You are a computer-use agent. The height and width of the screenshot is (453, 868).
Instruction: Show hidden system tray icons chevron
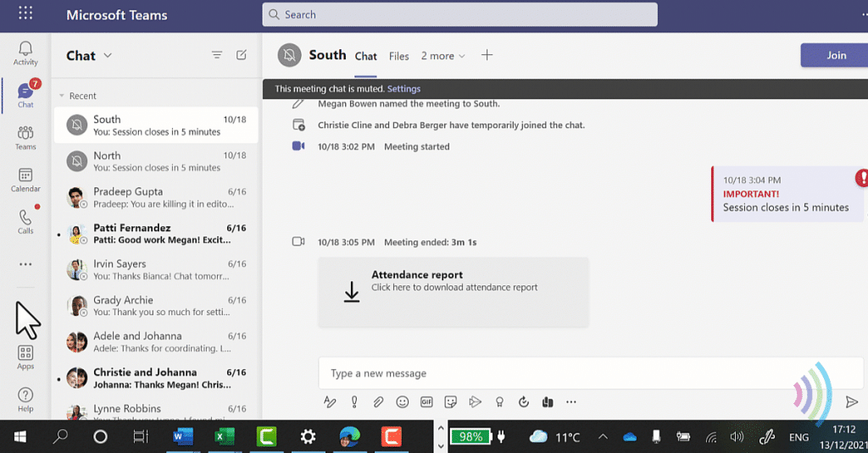(x=603, y=437)
